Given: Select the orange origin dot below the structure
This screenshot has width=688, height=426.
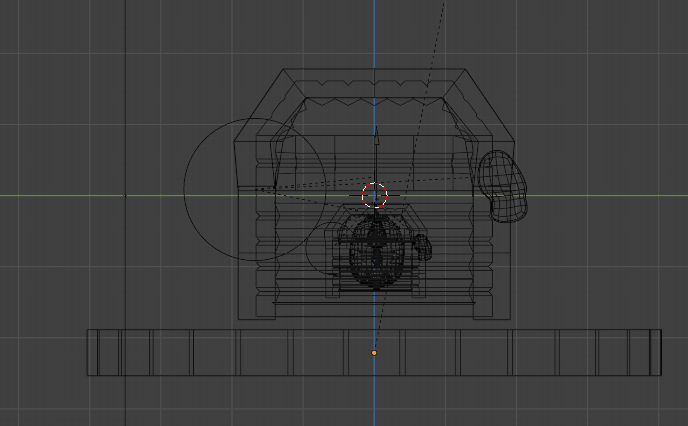Looking at the screenshot, I should (x=374, y=352).
